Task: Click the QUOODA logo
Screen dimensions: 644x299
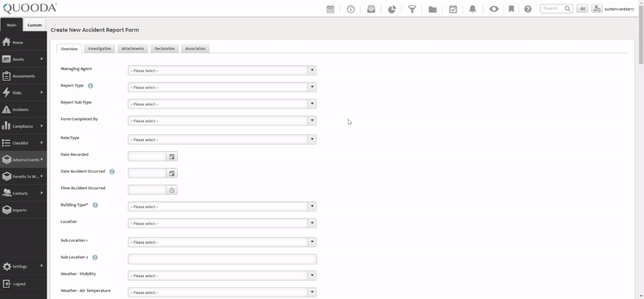Action: [x=30, y=8]
